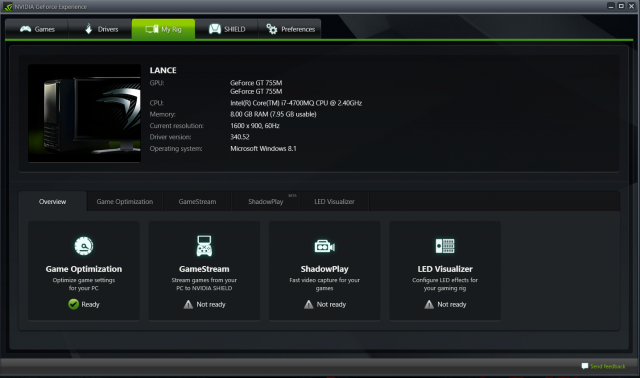Click the warning triangle under LED Visualizer
The image size is (640, 378).
[x=429, y=304]
